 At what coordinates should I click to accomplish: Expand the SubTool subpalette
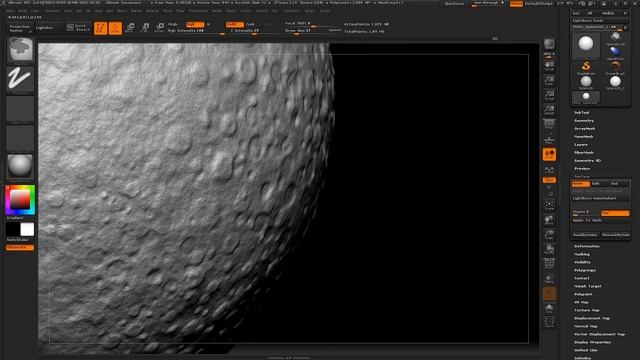(x=582, y=113)
